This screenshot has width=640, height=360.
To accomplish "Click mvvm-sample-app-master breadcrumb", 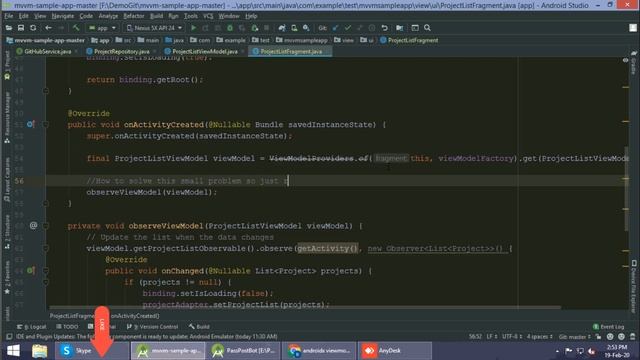I will click(x=46, y=40).
